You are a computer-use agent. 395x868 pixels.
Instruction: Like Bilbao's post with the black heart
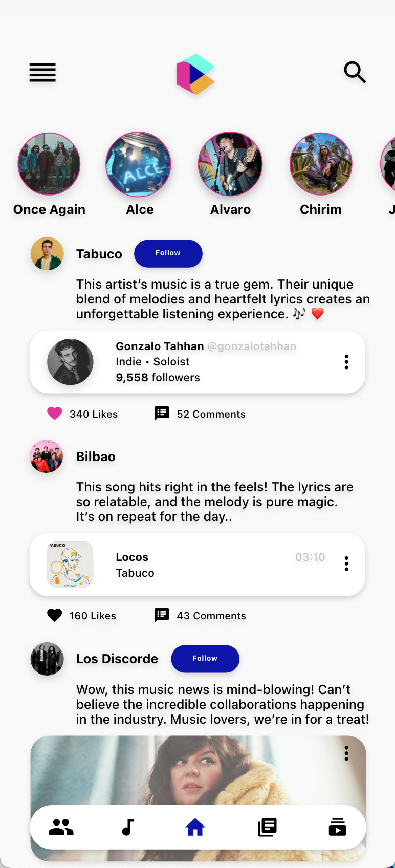[x=55, y=615]
